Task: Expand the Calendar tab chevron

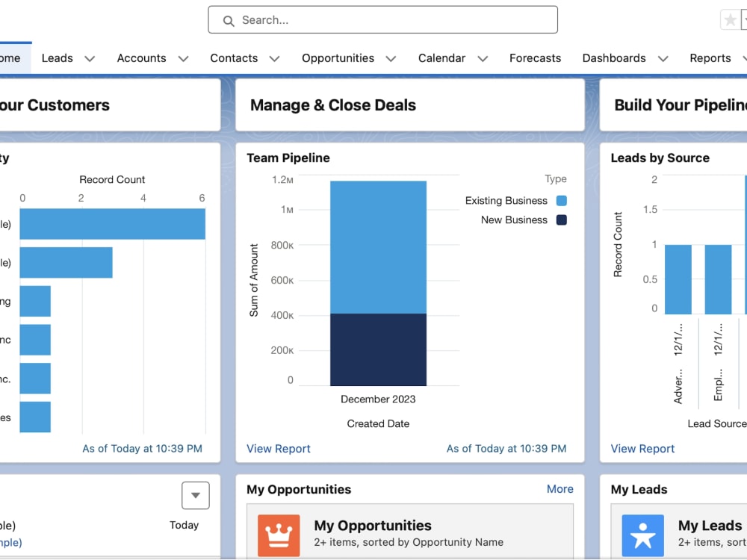Action: click(x=483, y=58)
